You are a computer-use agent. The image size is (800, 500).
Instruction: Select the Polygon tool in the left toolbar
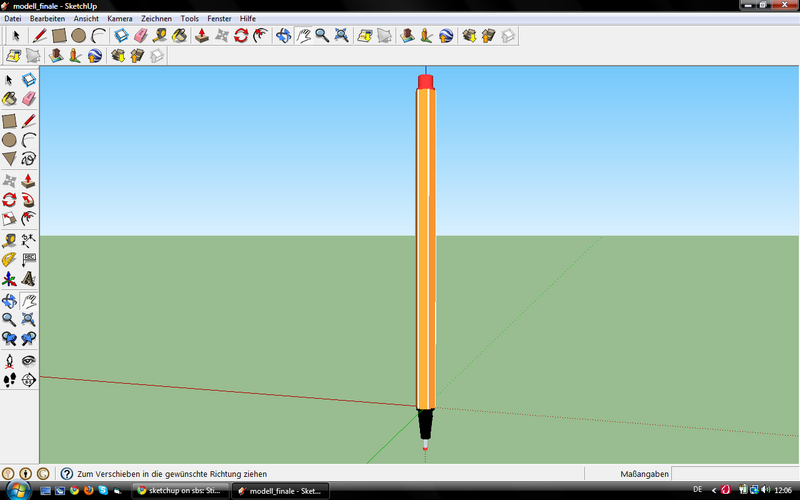point(10,159)
